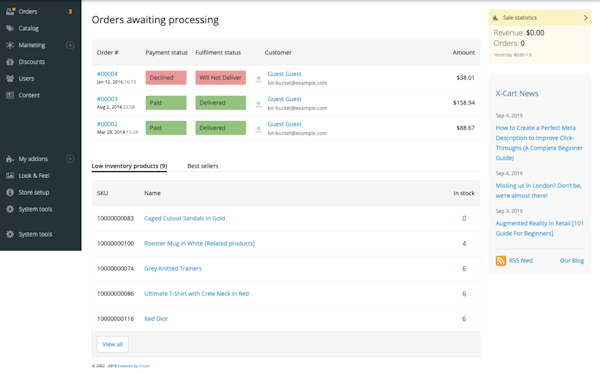
Task: Open order #00003 link
Action: (x=107, y=99)
